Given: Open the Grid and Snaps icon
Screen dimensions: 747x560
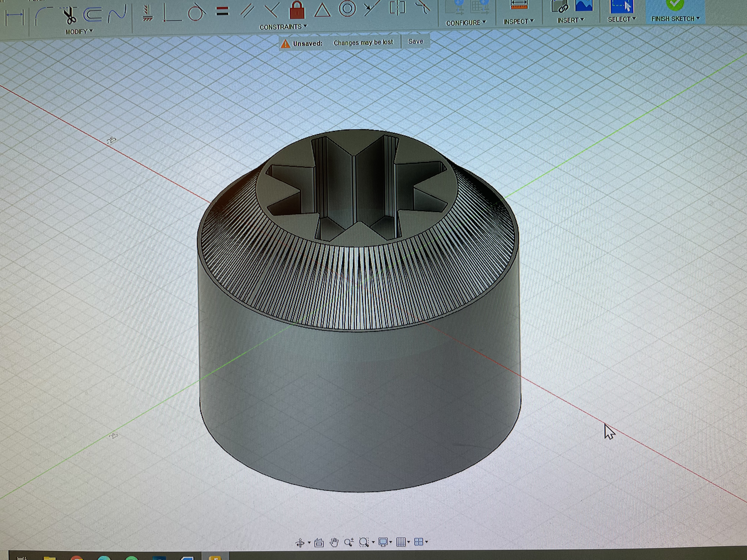Looking at the screenshot, I should [x=401, y=542].
